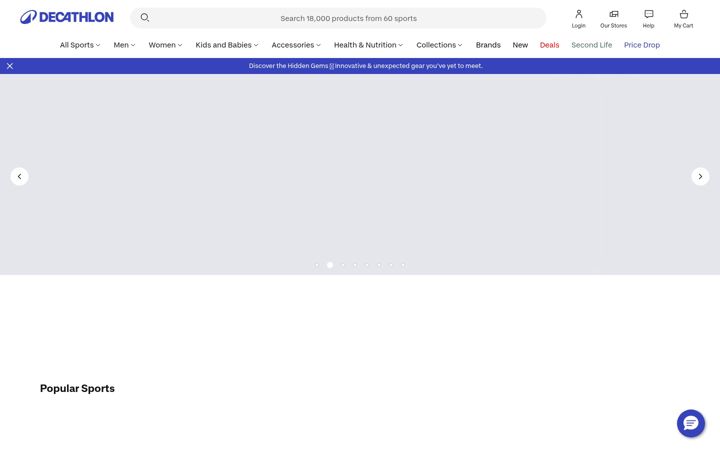Select fifth carousel dot
This screenshot has width=720, height=450.
pos(367,265)
